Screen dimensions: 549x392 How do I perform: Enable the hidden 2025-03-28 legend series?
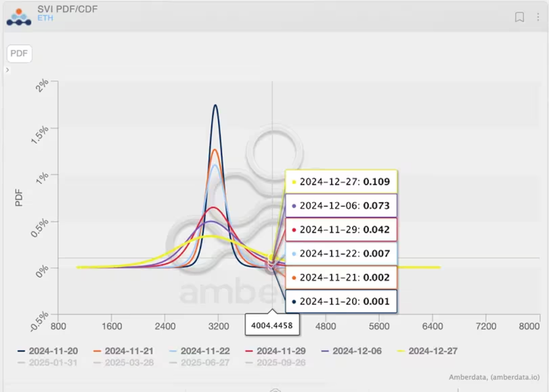click(124, 363)
